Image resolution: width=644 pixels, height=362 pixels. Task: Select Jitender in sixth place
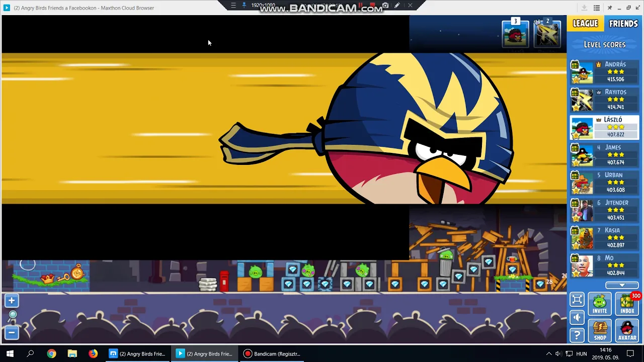[604, 210]
